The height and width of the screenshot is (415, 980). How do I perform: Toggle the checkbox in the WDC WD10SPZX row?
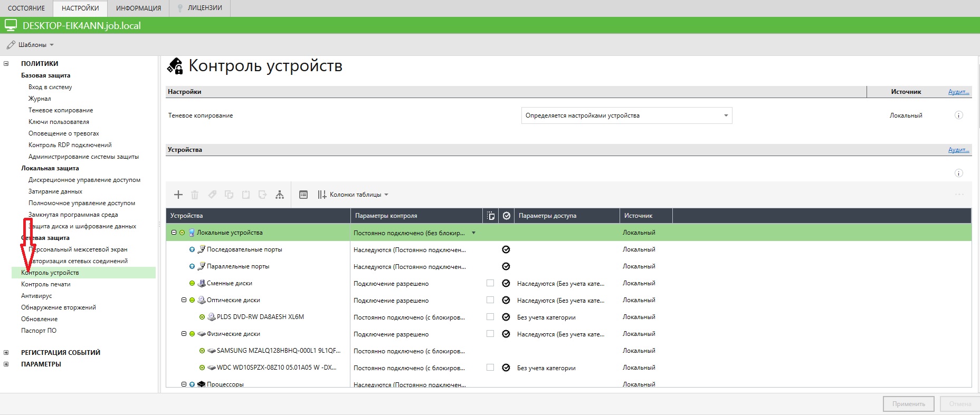[x=490, y=368]
